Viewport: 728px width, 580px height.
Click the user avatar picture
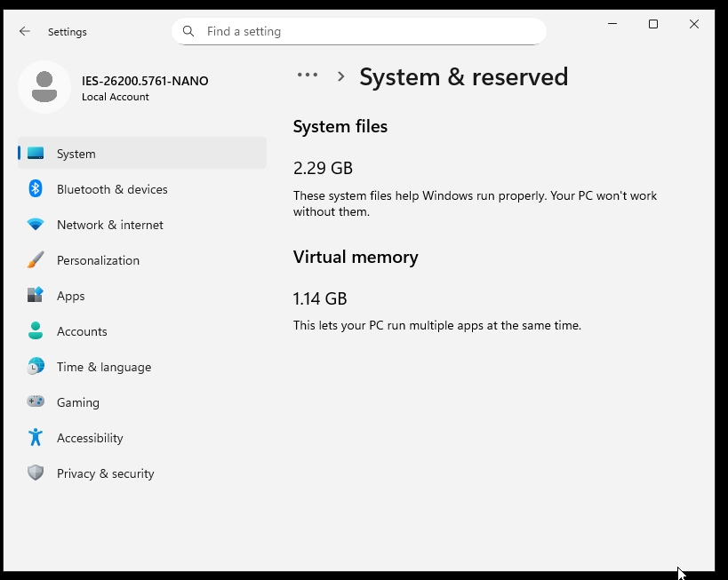coord(44,87)
